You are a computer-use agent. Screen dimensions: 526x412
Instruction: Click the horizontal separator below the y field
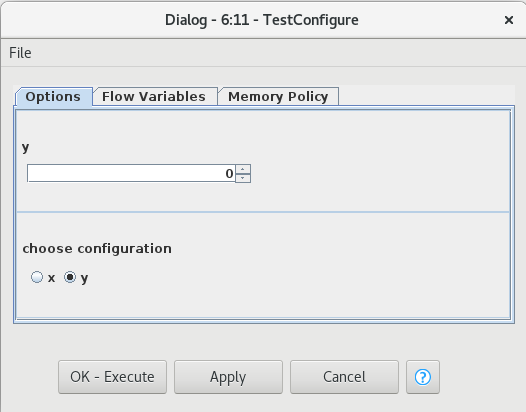click(263, 212)
